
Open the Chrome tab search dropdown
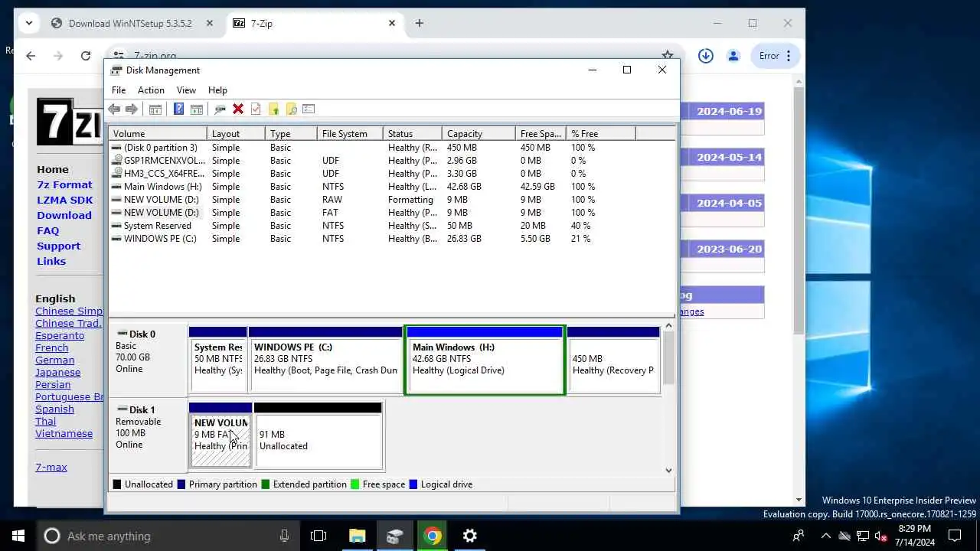pyautogui.click(x=28, y=23)
